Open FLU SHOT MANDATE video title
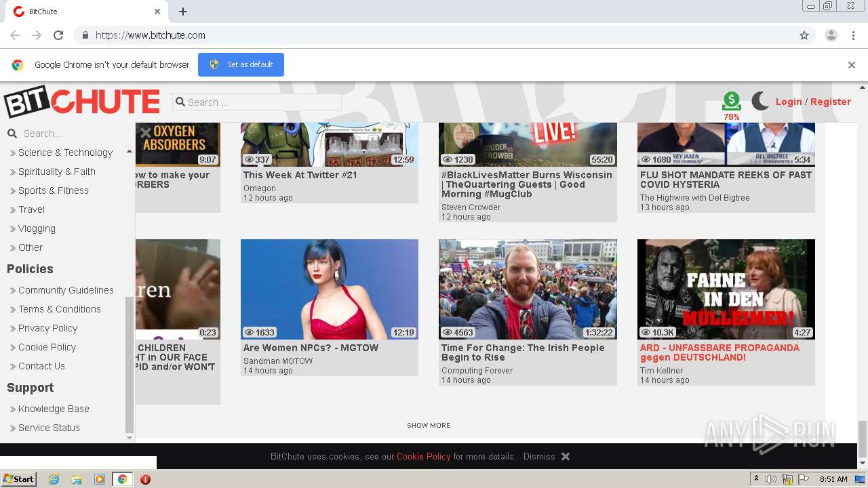Screen dimensions: 868x488 (x=726, y=180)
